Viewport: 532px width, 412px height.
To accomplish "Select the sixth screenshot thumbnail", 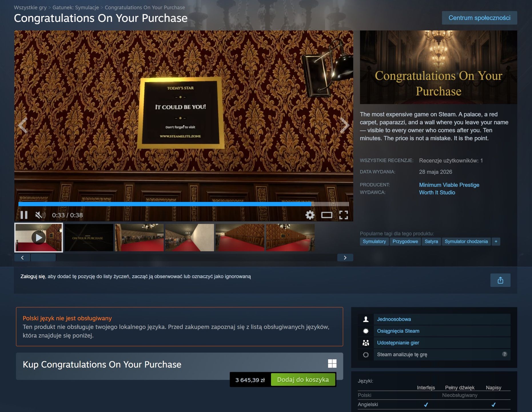I will 290,237.
